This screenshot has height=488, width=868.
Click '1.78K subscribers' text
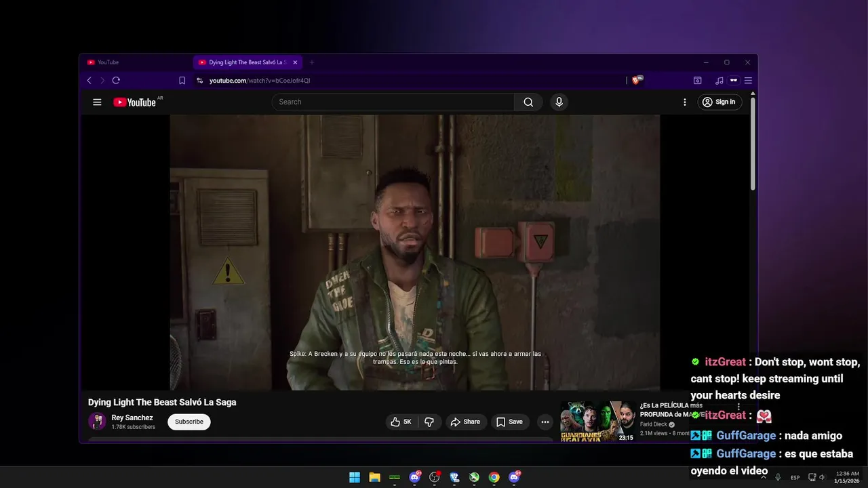click(x=133, y=427)
